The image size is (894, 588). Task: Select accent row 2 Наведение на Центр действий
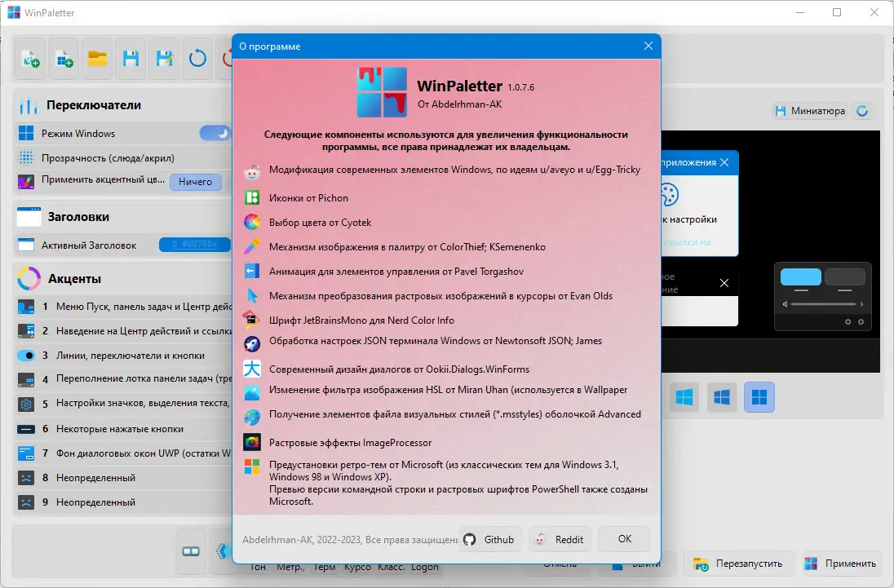tap(123, 331)
